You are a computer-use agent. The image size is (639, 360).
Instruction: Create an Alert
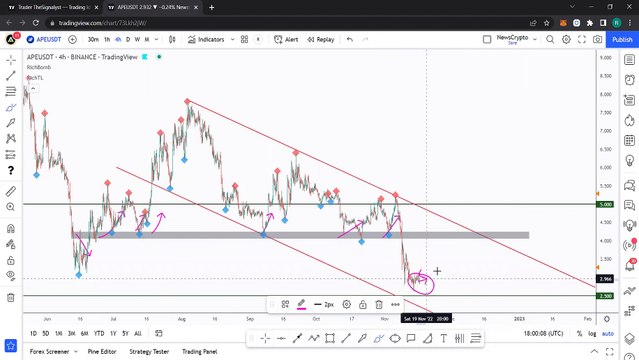click(x=286, y=40)
